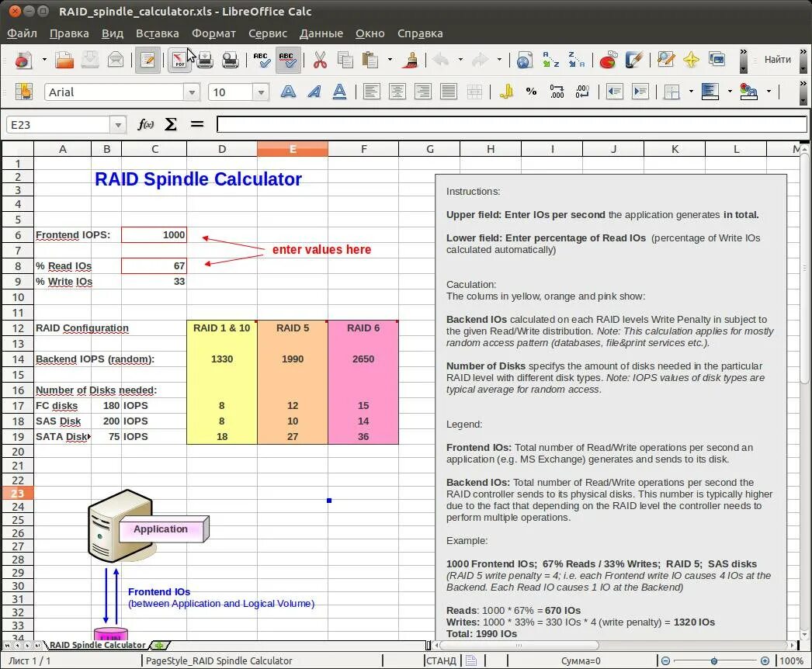Add a decimal place
This screenshot has height=669, width=812.
[557, 92]
